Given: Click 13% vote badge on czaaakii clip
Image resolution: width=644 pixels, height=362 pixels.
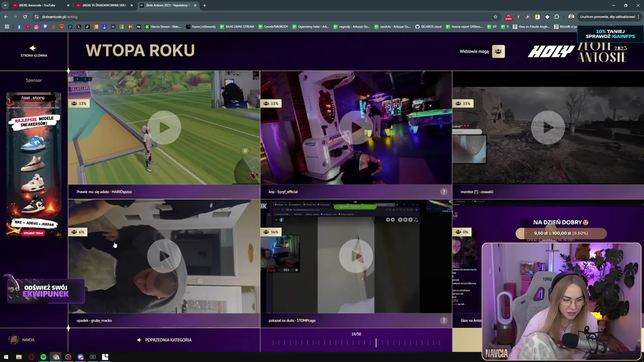Looking at the screenshot, I should [x=463, y=103].
